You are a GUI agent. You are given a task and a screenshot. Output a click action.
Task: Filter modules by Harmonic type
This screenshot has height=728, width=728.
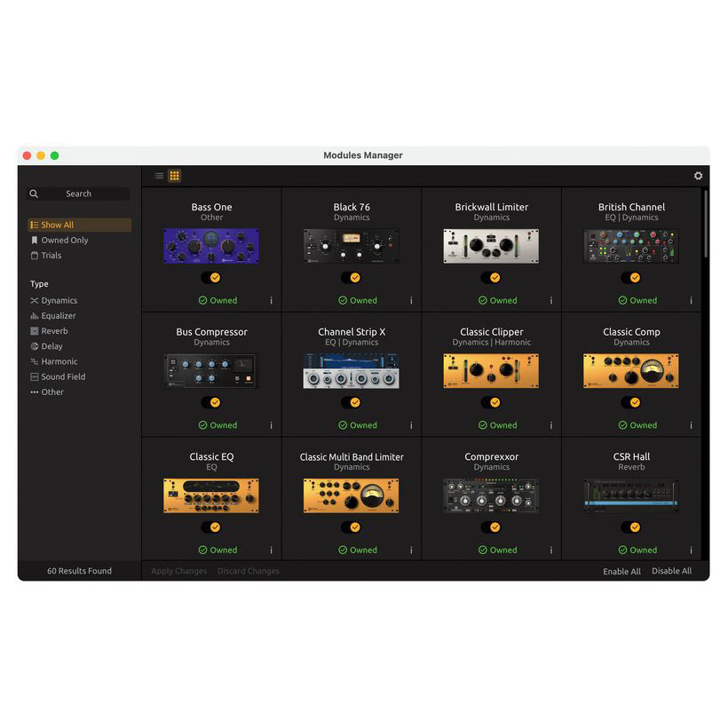pos(54,361)
